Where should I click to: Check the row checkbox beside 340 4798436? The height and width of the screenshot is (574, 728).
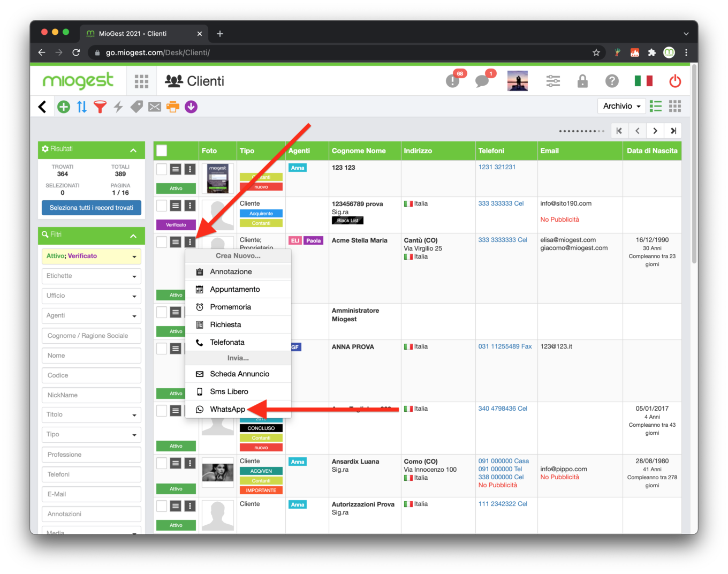point(162,411)
